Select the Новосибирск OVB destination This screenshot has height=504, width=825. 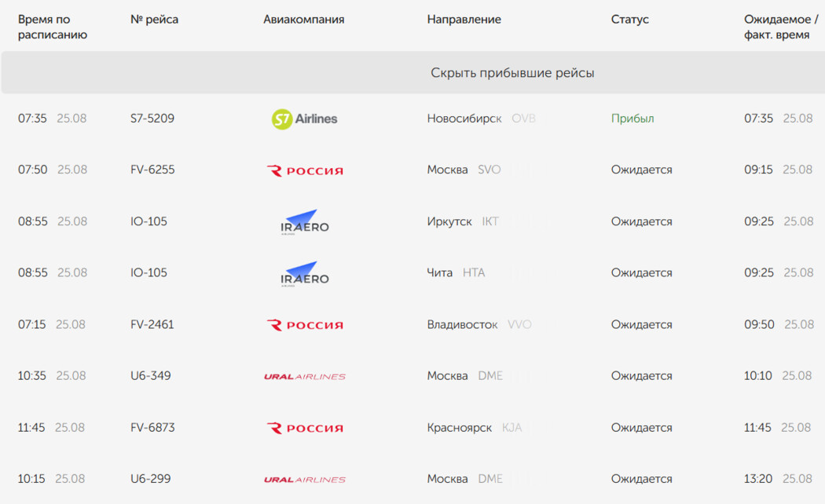pyautogui.click(x=481, y=119)
